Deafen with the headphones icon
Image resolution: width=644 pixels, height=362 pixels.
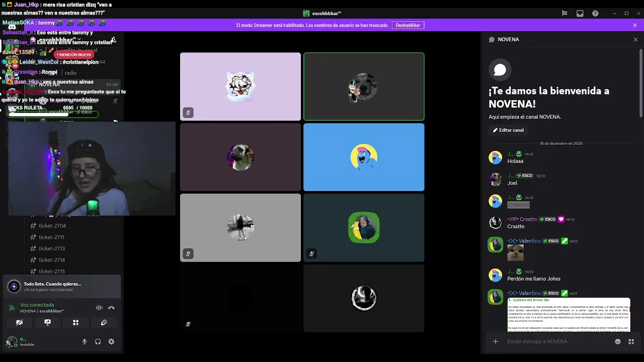pyautogui.click(x=98, y=342)
